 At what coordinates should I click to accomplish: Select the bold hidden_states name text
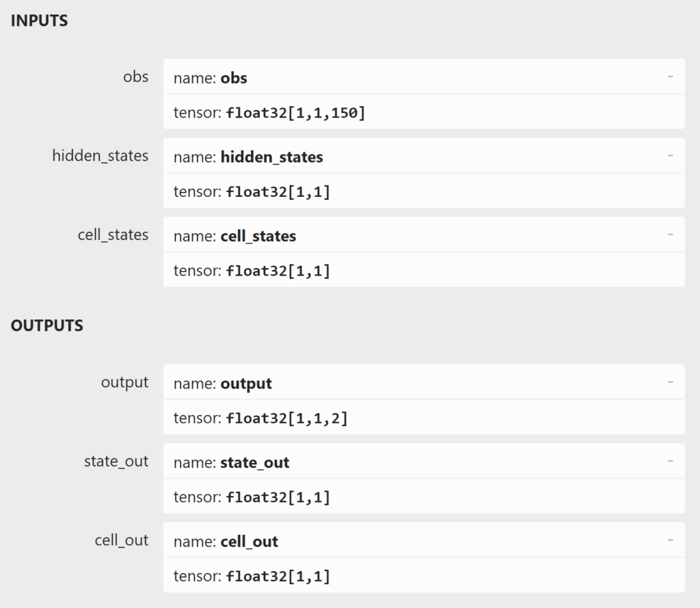pyautogui.click(x=272, y=157)
